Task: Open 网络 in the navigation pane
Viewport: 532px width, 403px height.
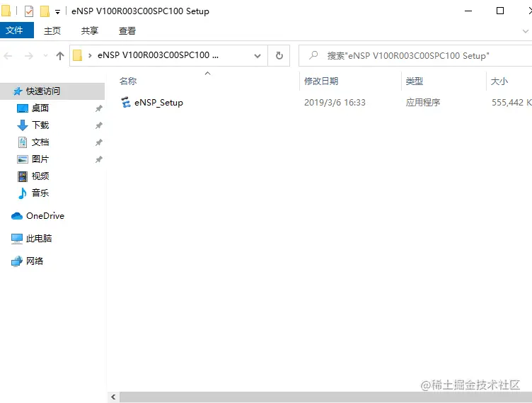Action: coord(35,261)
